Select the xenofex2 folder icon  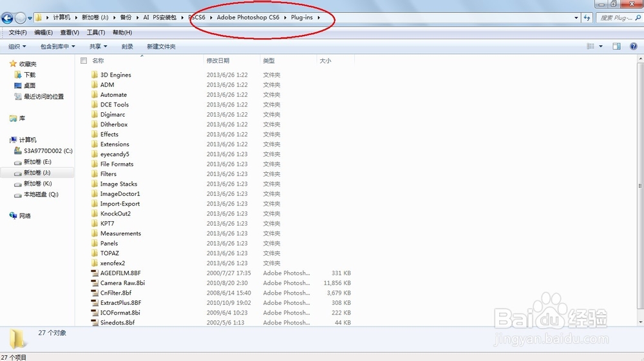95,263
